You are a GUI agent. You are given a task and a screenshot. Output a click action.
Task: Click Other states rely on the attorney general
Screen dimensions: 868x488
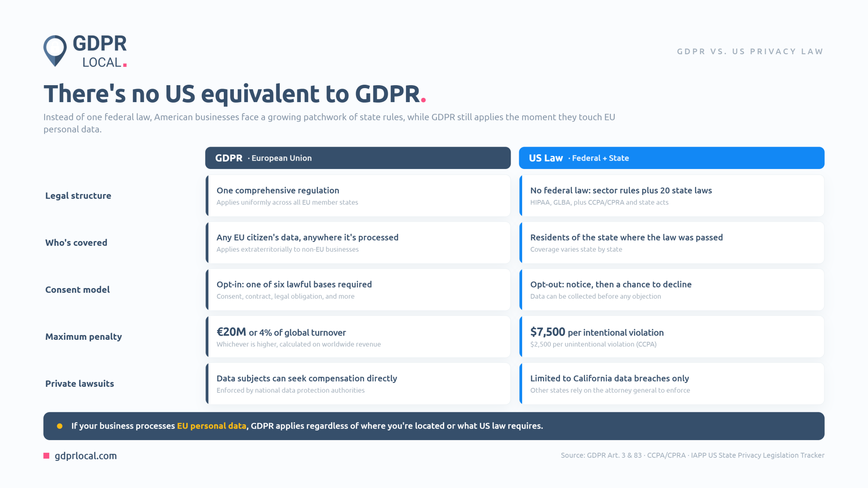(610, 391)
